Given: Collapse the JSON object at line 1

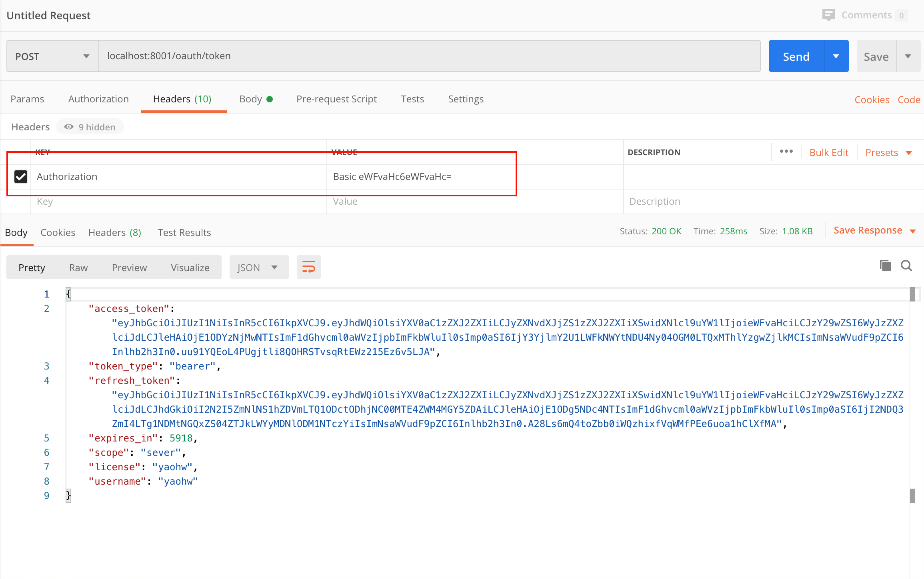Looking at the screenshot, I should click(60, 294).
